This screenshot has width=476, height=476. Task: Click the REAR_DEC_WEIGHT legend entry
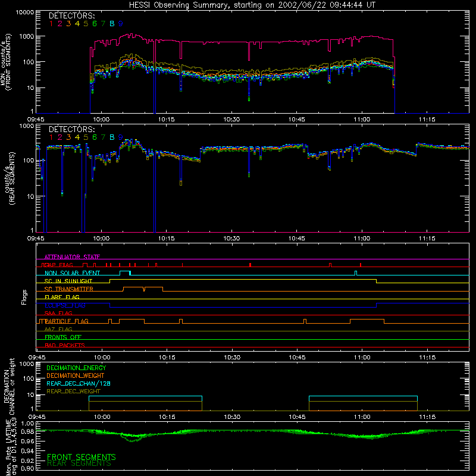(73, 392)
